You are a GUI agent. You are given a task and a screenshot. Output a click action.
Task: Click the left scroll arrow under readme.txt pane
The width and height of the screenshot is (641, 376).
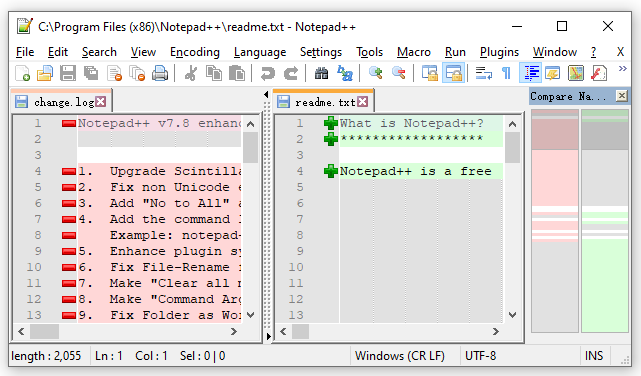283,331
